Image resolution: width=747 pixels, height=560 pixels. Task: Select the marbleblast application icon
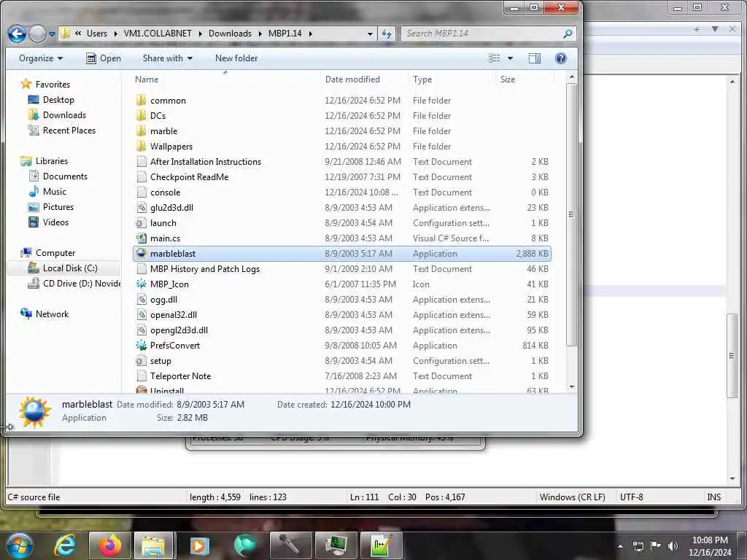tap(141, 253)
